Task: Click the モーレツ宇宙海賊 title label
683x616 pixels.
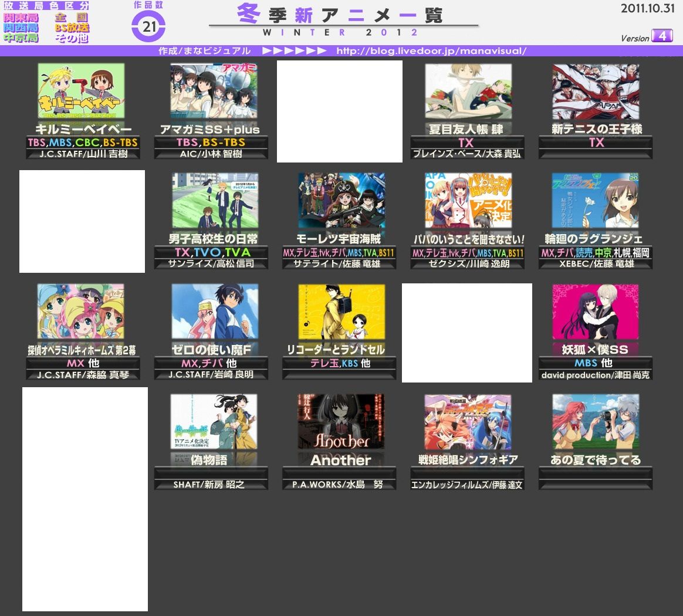Action: tap(339, 239)
